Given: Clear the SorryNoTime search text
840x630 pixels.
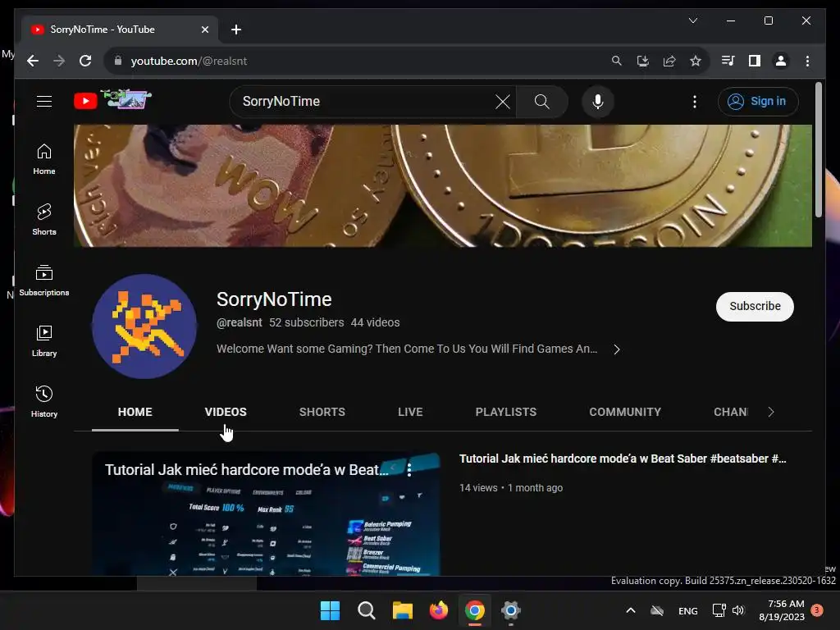Looking at the screenshot, I should tap(503, 101).
